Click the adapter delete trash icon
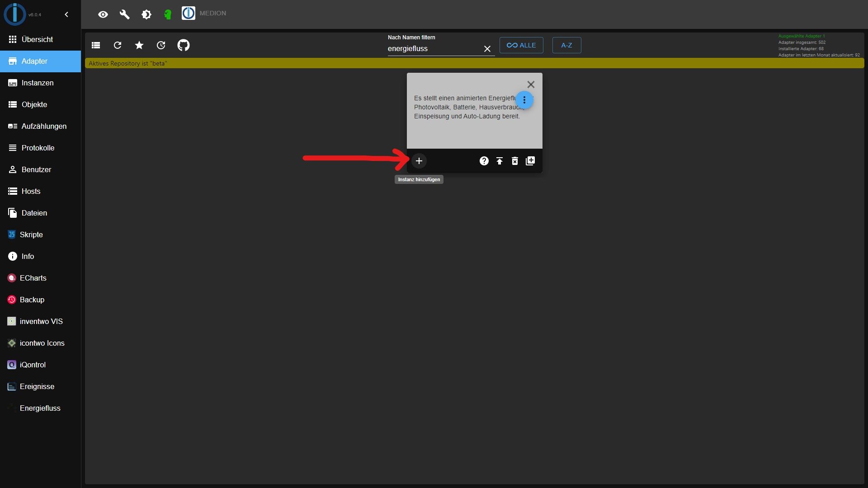868x488 pixels. (x=514, y=160)
